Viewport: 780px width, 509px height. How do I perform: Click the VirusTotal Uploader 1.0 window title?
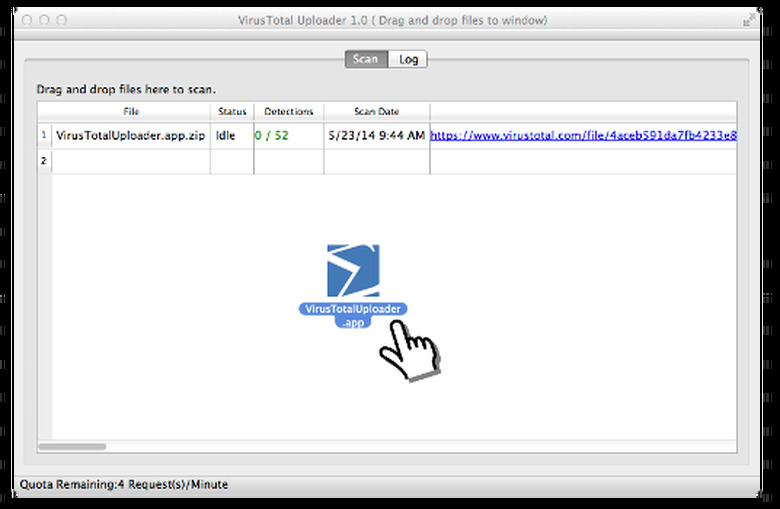392,20
